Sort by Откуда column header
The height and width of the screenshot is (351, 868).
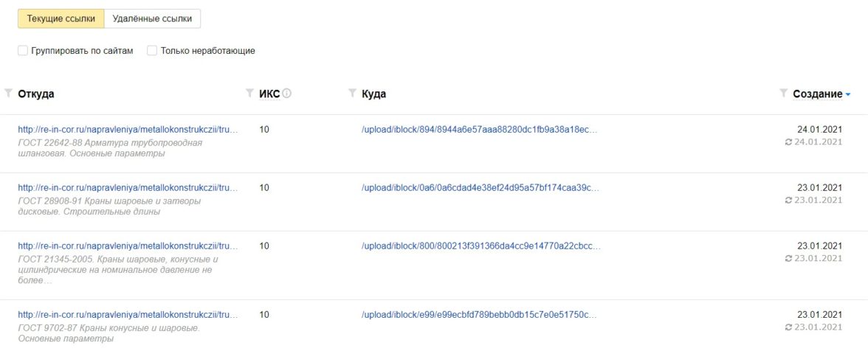coord(36,94)
